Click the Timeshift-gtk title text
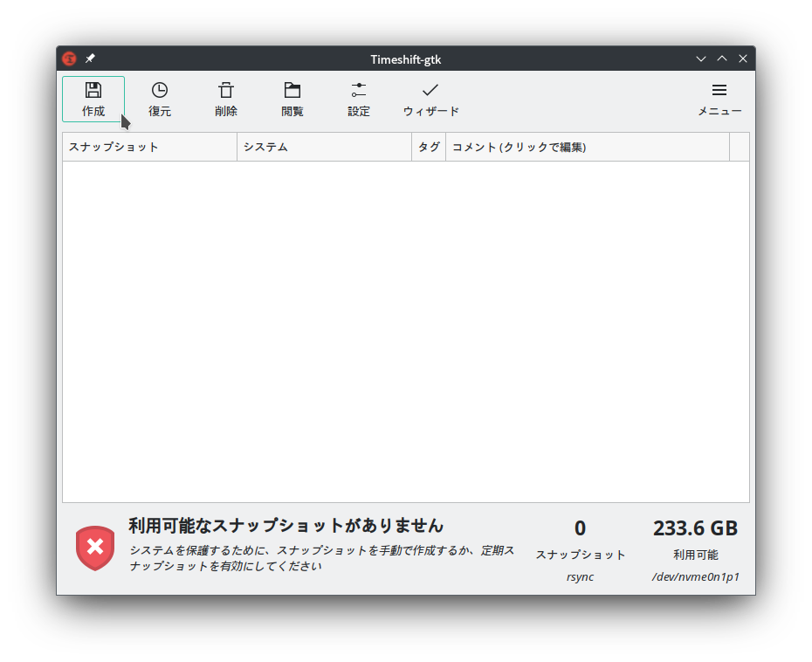Image resolution: width=812 pixels, height=662 pixels. (405, 59)
